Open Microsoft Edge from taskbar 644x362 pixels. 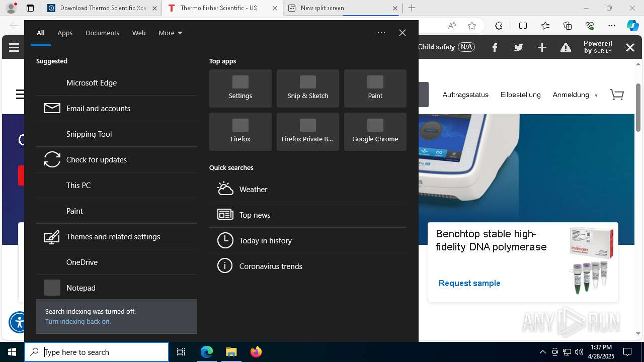coord(207,352)
